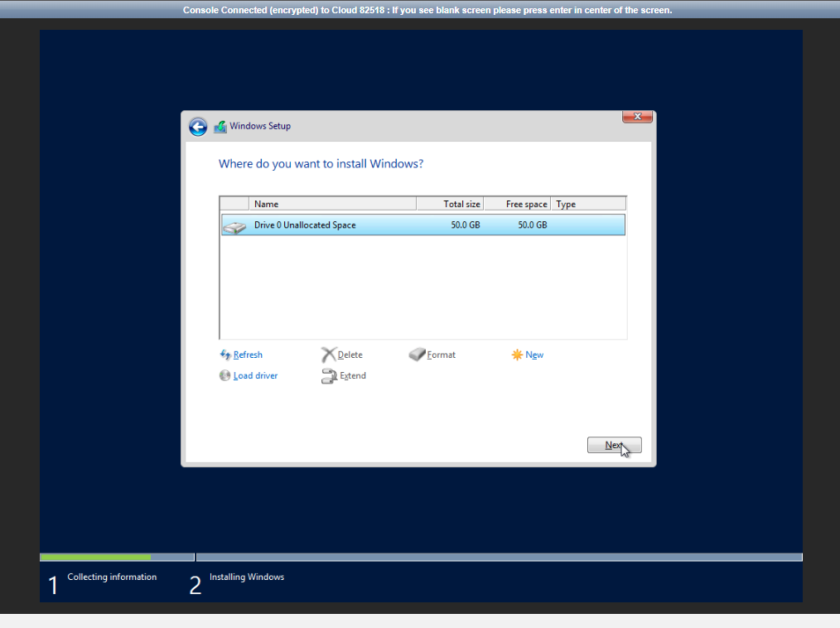The width and height of the screenshot is (840, 628).
Task: Click the Load driver disc icon
Action: [x=225, y=375]
